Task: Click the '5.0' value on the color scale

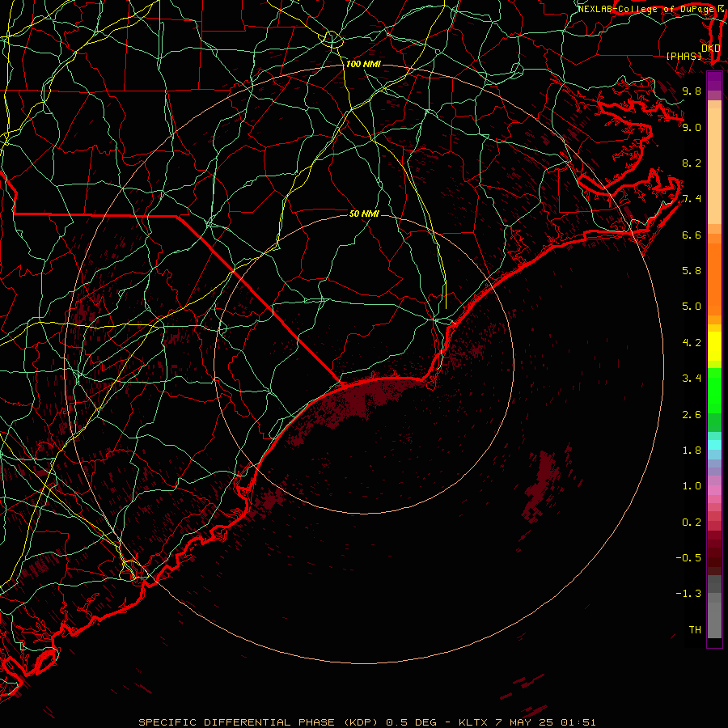Action: (x=692, y=307)
